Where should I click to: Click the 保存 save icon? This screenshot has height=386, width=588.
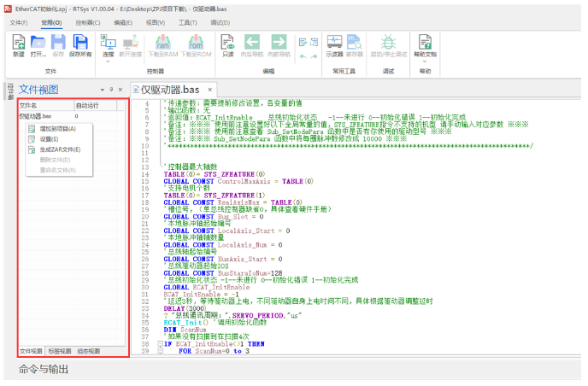pyautogui.click(x=58, y=42)
